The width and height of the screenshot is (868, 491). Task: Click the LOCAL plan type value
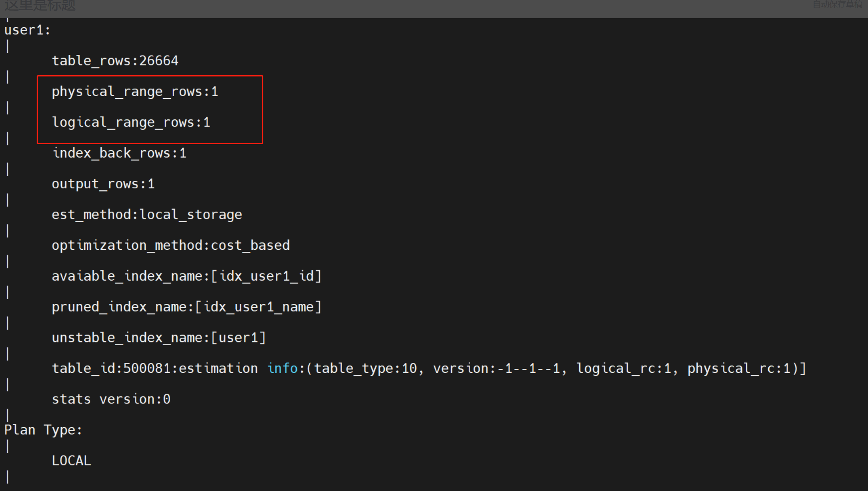pos(71,460)
